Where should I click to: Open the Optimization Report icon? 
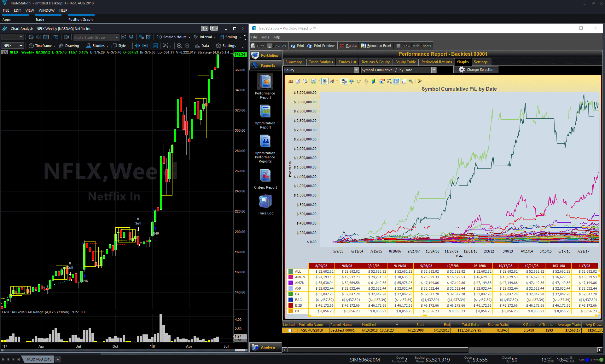tap(265, 112)
